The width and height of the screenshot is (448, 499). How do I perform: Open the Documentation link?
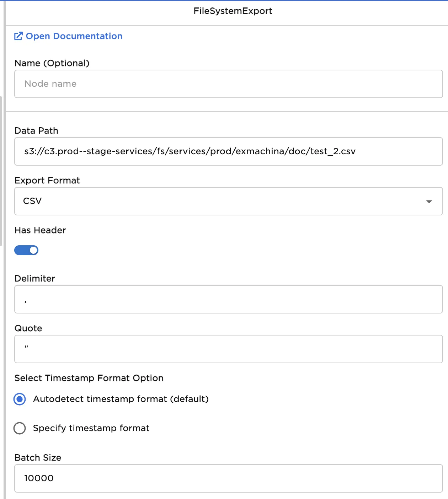tap(74, 36)
